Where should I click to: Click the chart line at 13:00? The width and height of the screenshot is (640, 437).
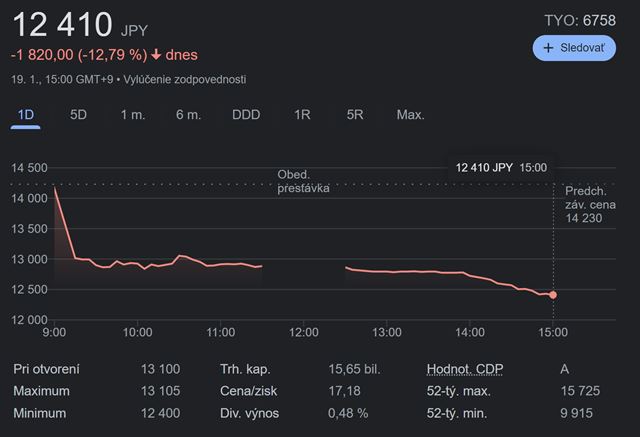(387, 271)
